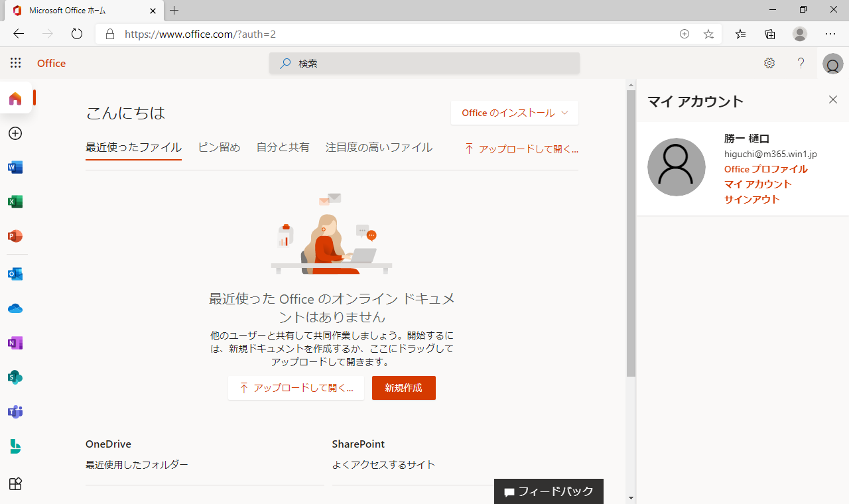Screen dimensions: 849x504
Task: Click 最近使用したフォルダー text
Action: pyautogui.click(x=137, y=465)
